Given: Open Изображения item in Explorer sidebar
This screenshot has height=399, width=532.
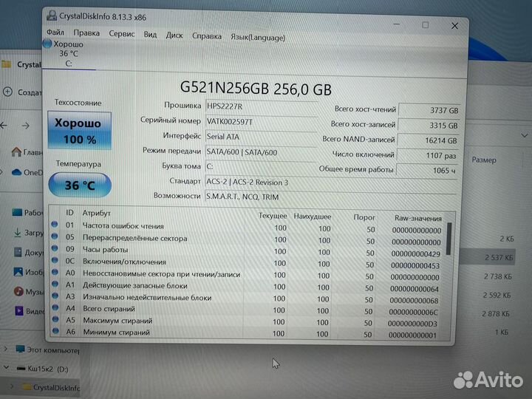Looking at the screenshot, I should click(x=29, y=272).
